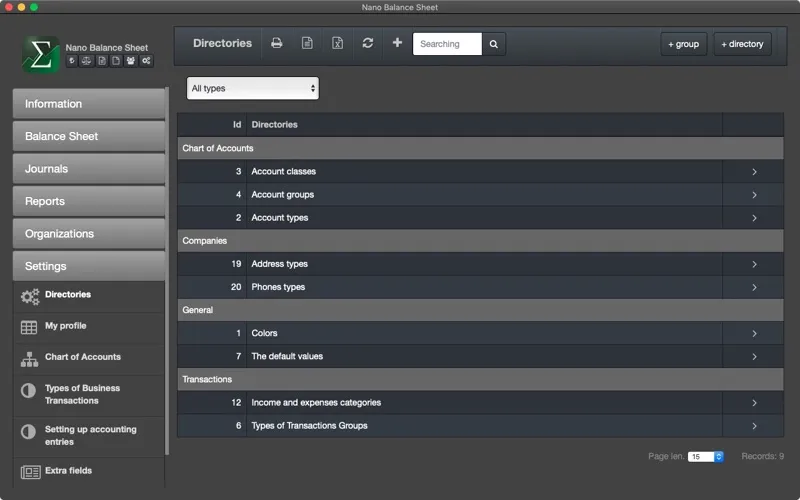
Task: Open Chart of Accounts hierarchy icon
Action: 30,359
